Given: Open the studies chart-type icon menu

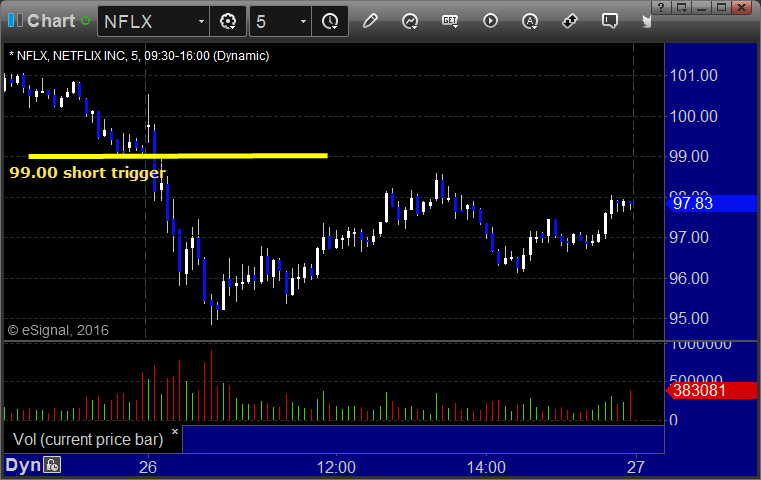Looking at the screenshot, I should point(410,21).
